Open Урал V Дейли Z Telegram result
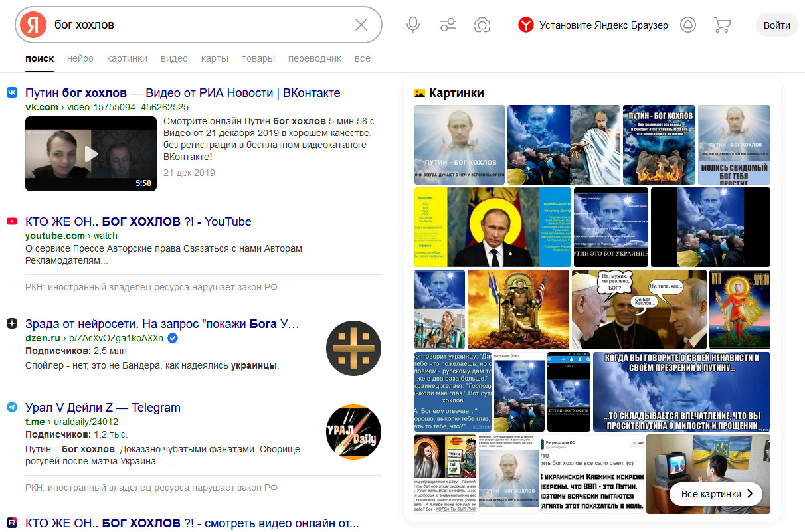 coord(103,407)
